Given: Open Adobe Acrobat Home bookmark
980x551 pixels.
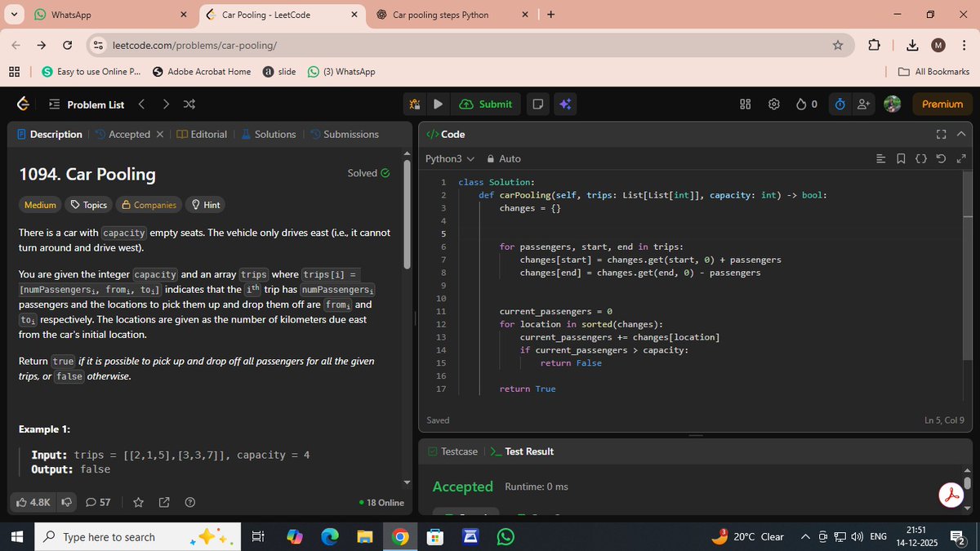Looking at the screenshot, I should click(202, 72).
